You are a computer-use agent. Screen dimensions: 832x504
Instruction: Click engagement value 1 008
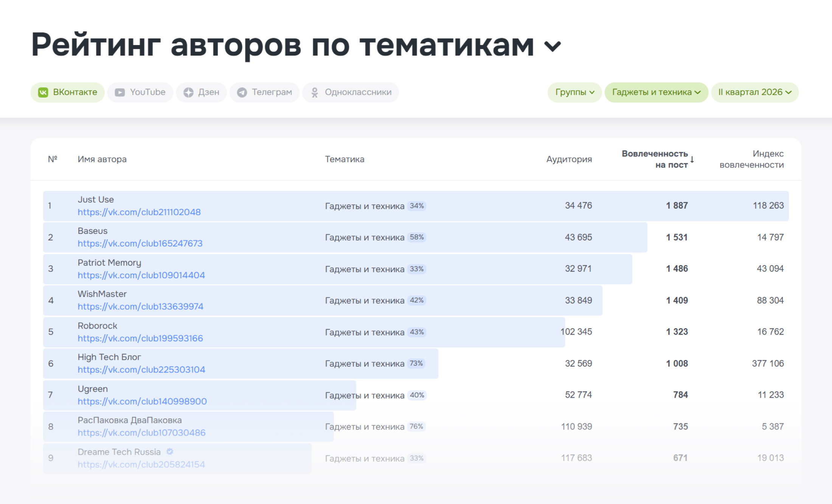point(677,364)
